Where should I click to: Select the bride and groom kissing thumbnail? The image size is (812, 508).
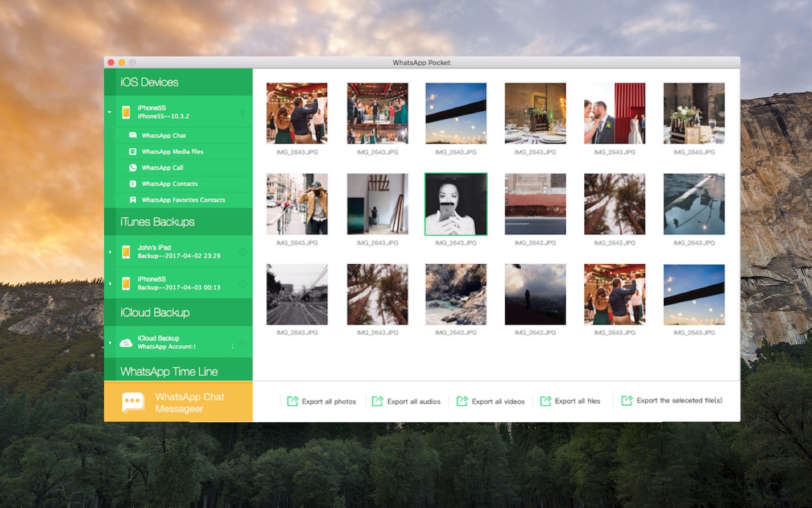pos(615,113)
